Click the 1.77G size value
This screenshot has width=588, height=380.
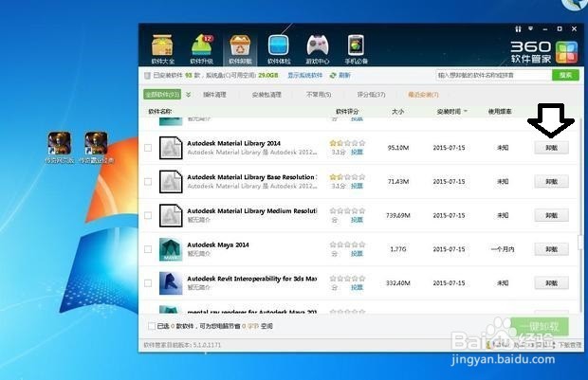pyautogui.click(x=398, y=249)
